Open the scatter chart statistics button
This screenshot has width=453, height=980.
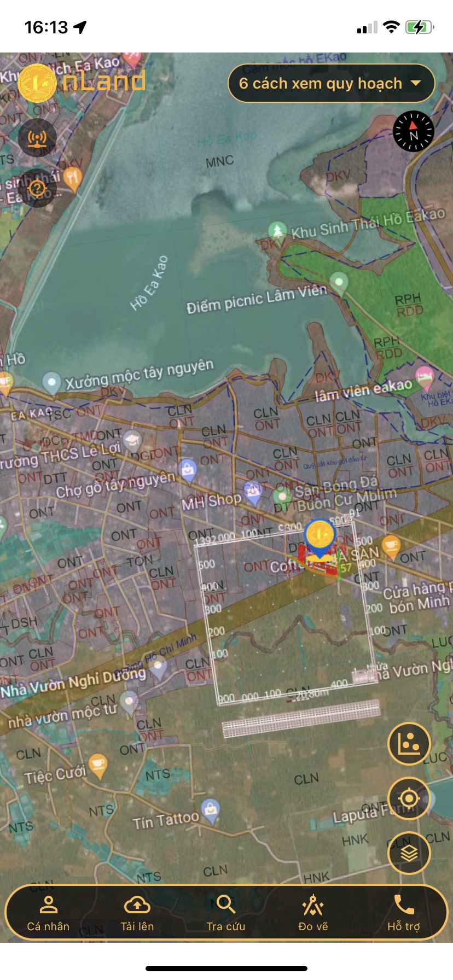point(409,744)
